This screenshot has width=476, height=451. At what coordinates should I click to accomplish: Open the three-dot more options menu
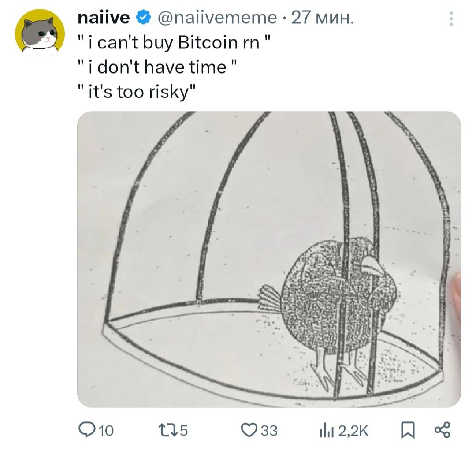point(450,19)
